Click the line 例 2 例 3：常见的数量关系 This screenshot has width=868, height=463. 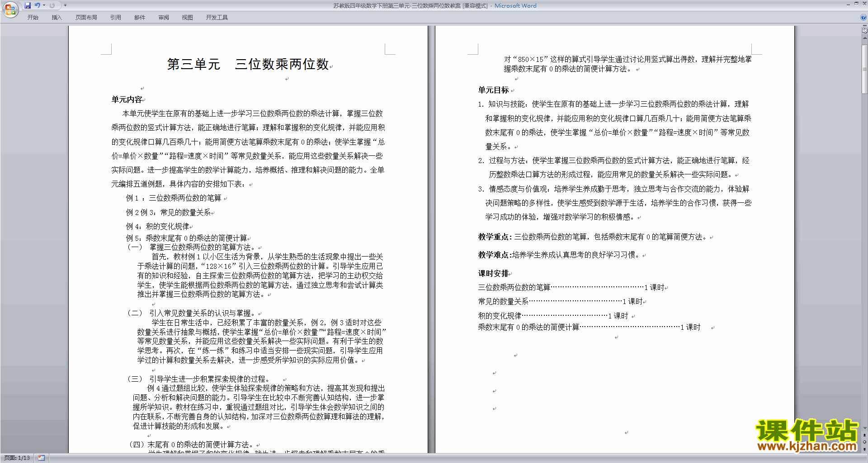click(168, 212)
